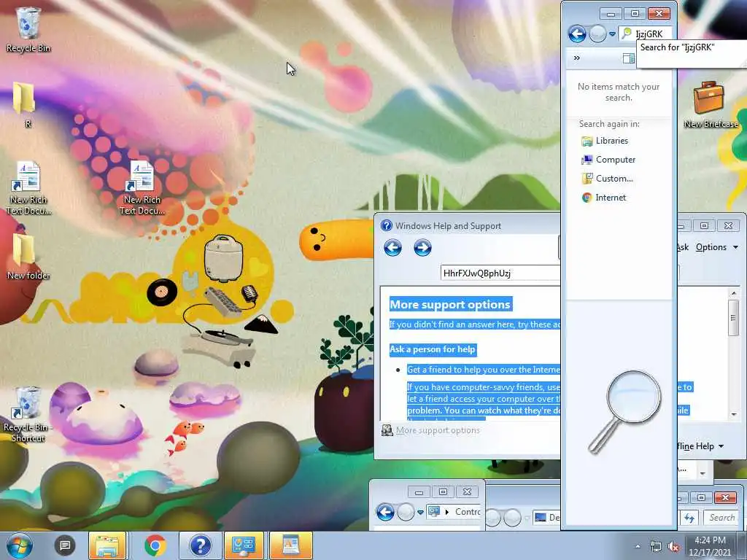Select the New folder desktop icon

tap(28, 257)
